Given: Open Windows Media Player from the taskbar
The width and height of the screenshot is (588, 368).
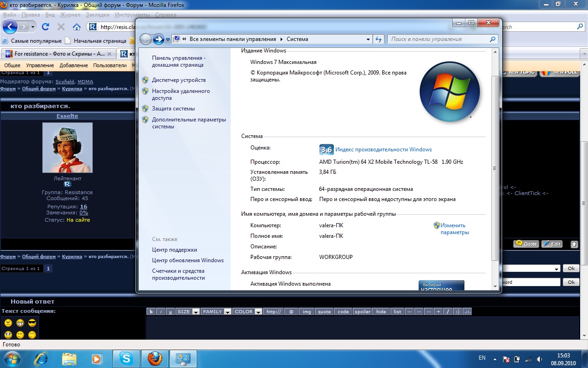Looking at the screenshot, I should [x=96, y=359].
